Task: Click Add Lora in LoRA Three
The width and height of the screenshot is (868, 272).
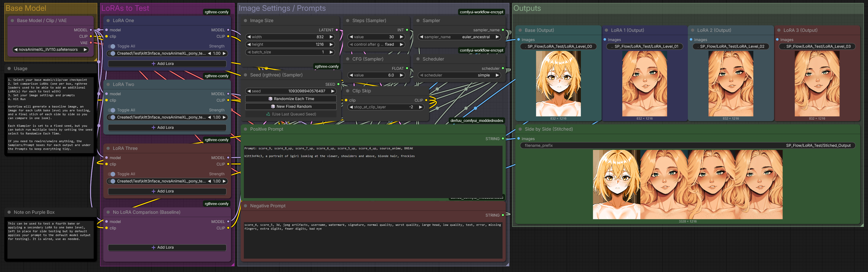Action: pyautogui.click(x=167, y=191)
